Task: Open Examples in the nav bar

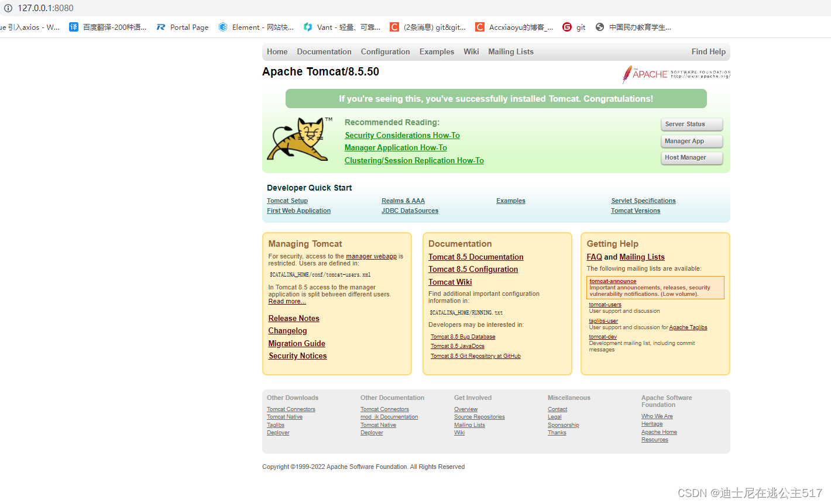Action: pyautogui.click(x=437, y=51)
